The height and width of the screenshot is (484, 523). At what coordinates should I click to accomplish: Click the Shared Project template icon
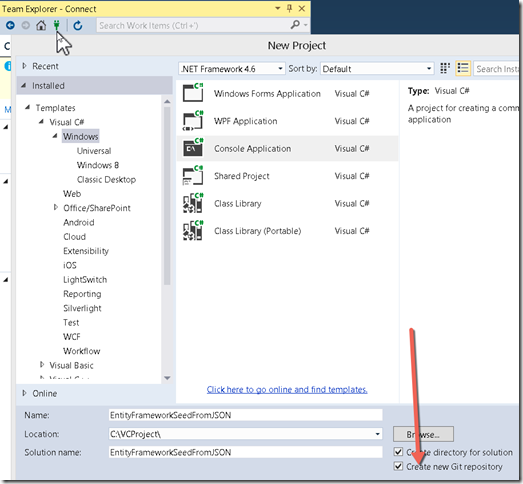point(193,175)
